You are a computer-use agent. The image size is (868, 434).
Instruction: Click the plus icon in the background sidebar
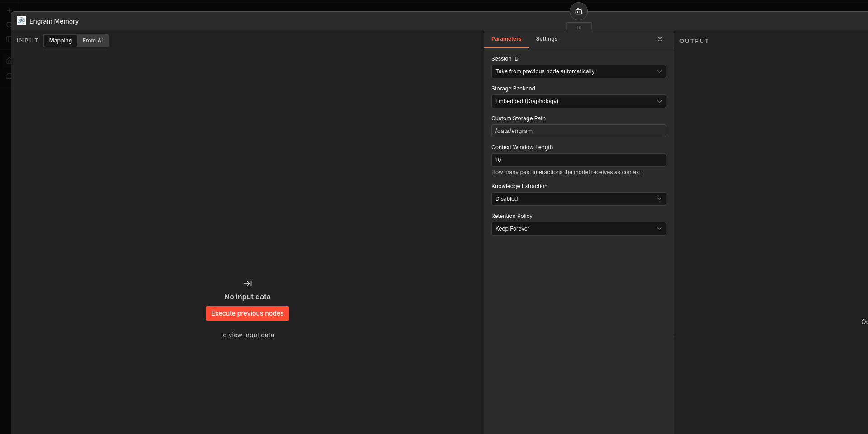(9, 10)
